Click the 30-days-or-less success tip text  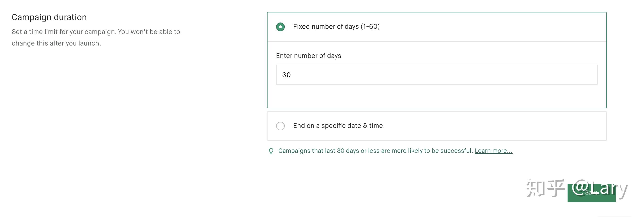[375, 151]
